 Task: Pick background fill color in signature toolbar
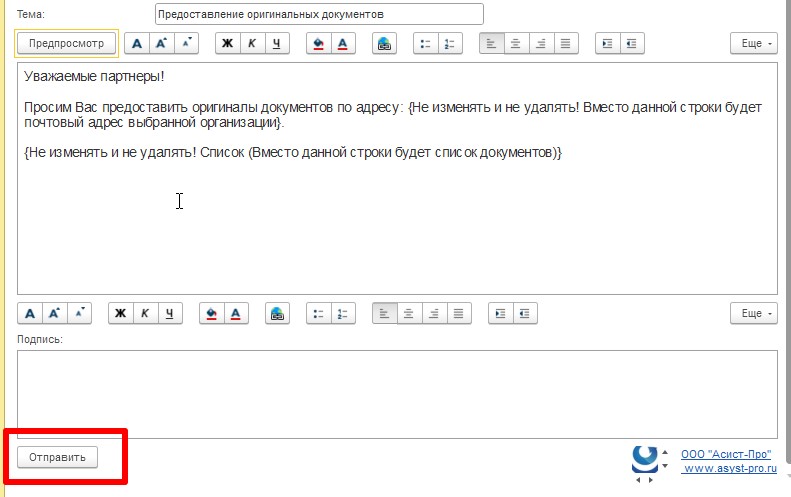pyautogui.click(x=211, y=313)
